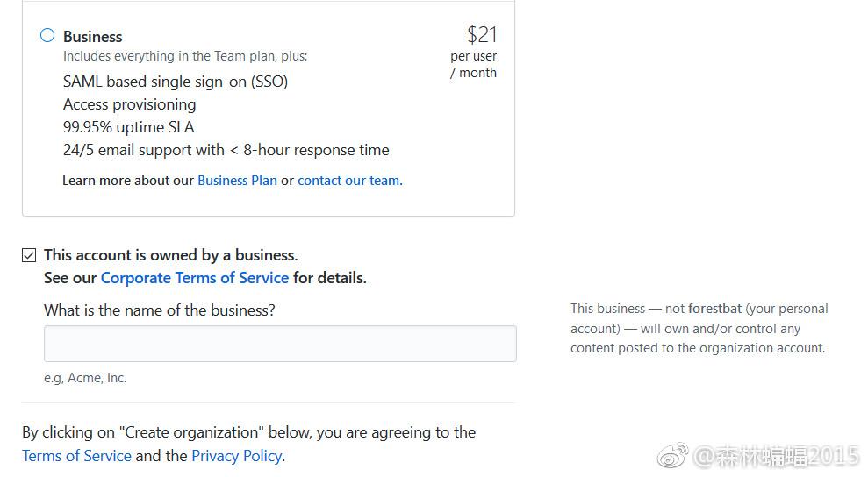Image resolution: width=868 pixels, height=477 pixels.
Task: Focus the business name input field
Action: click(280, 344)
